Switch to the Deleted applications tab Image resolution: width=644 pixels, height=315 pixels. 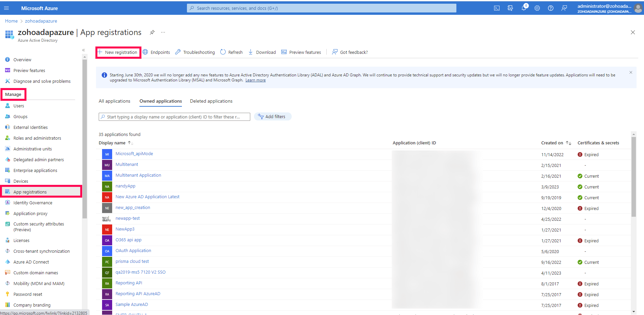211,101
